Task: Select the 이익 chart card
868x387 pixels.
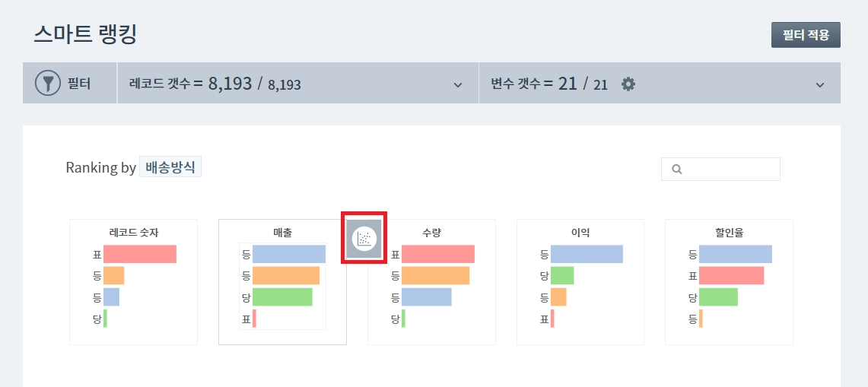Action: (x=580, y=282)
